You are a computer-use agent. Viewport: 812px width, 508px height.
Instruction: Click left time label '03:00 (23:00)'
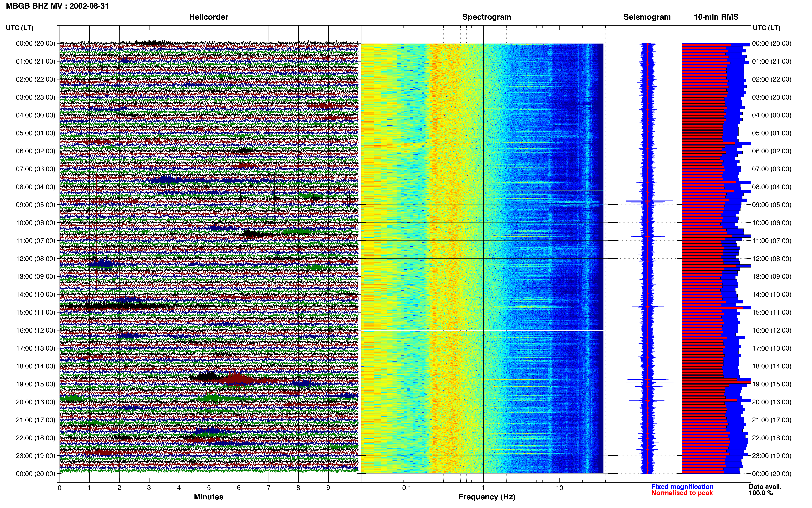[36, 97]
